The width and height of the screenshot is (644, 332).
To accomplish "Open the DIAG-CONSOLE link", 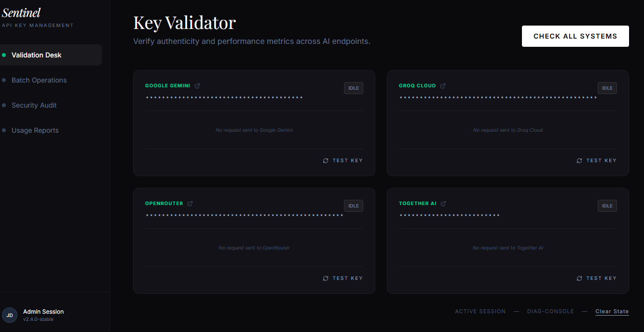I will [550, 311].
